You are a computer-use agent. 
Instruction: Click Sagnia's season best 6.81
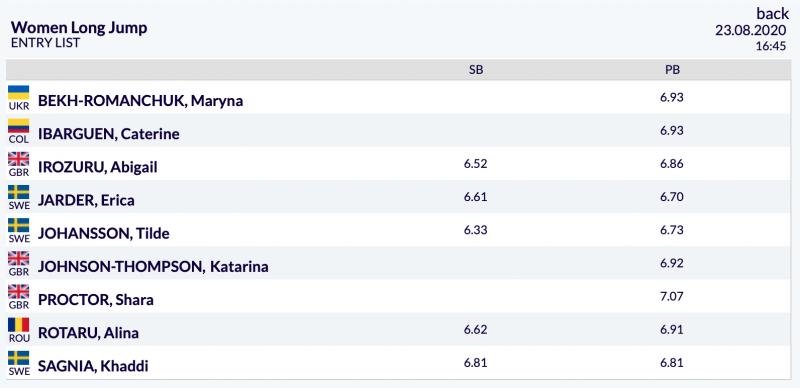pyautogui.click(x=476, y=363)
